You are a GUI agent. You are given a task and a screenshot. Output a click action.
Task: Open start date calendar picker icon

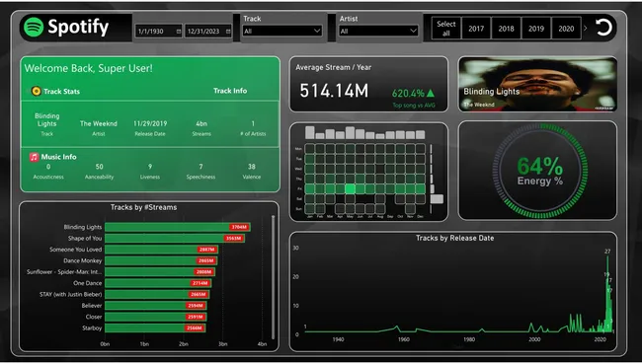pos(179,32)
